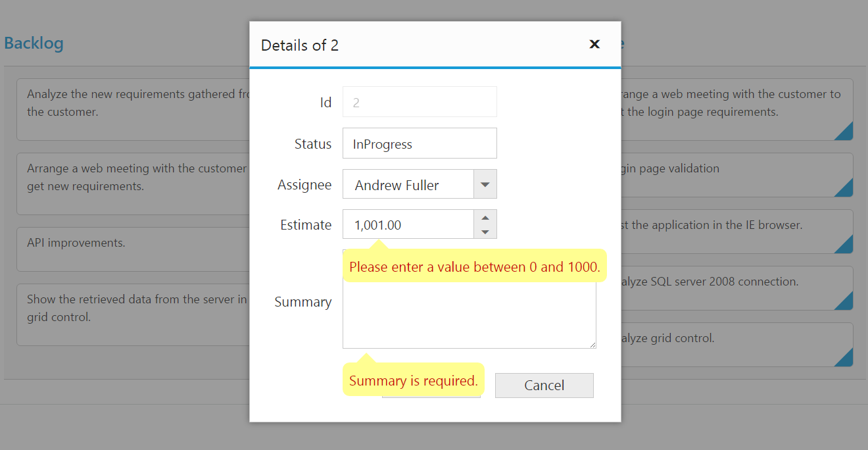Click the disabled Id field
The image size is (868, 450).
tap(420, 102)
